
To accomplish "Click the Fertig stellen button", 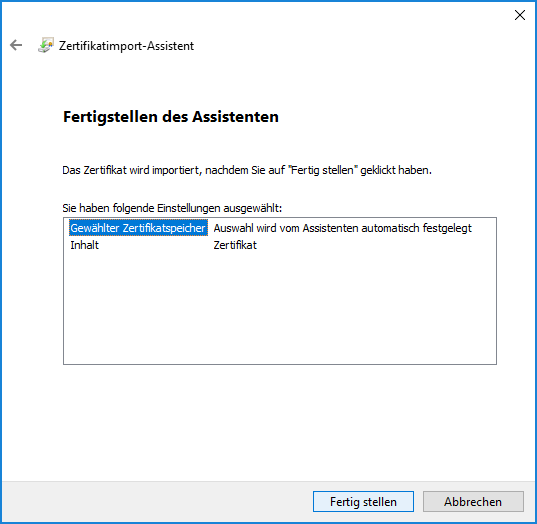I will [x=363, y=502].
